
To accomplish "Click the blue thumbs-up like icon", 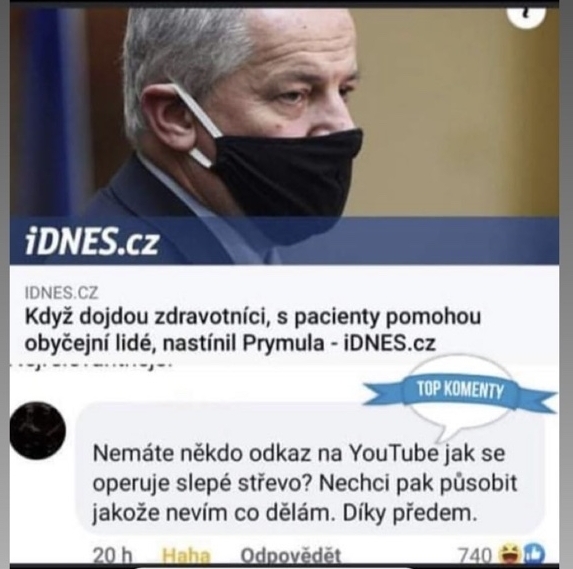I will point(534,554).
